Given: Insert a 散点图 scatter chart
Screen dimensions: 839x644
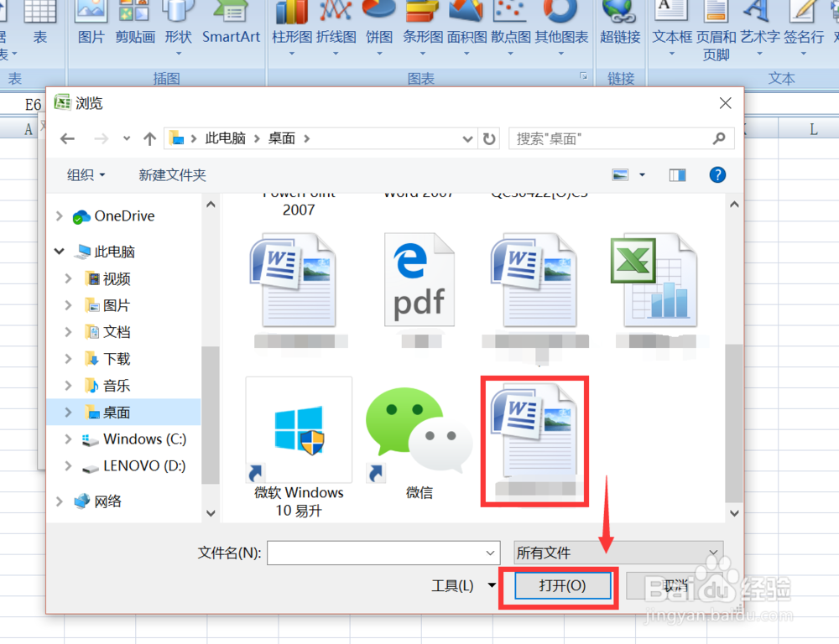Looking at the screenshot, I should [510, 27].
